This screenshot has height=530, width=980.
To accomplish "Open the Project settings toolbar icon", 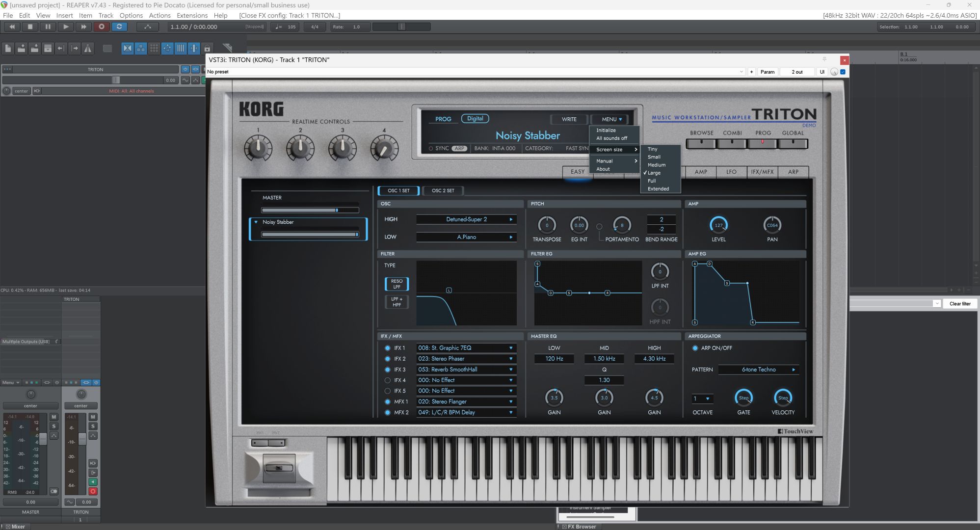I will [x=48, y=48].
